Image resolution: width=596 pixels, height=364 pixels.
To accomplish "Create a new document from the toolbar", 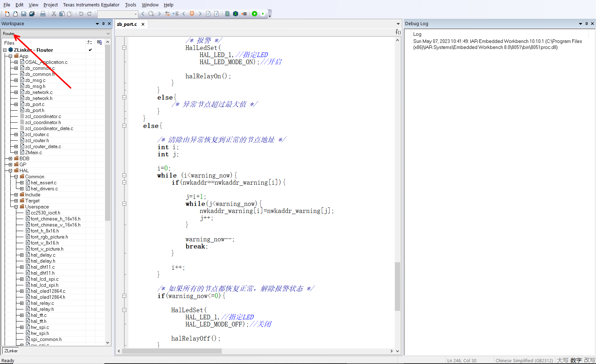I will pos(7,14).
